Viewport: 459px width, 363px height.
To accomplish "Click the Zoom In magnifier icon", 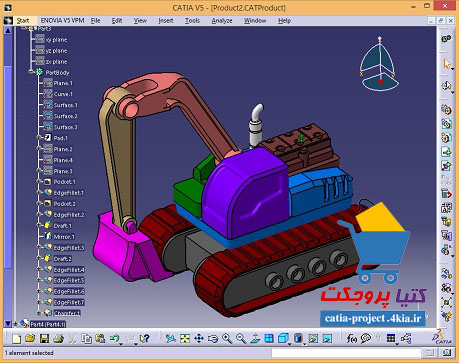I will pos(227,339).
